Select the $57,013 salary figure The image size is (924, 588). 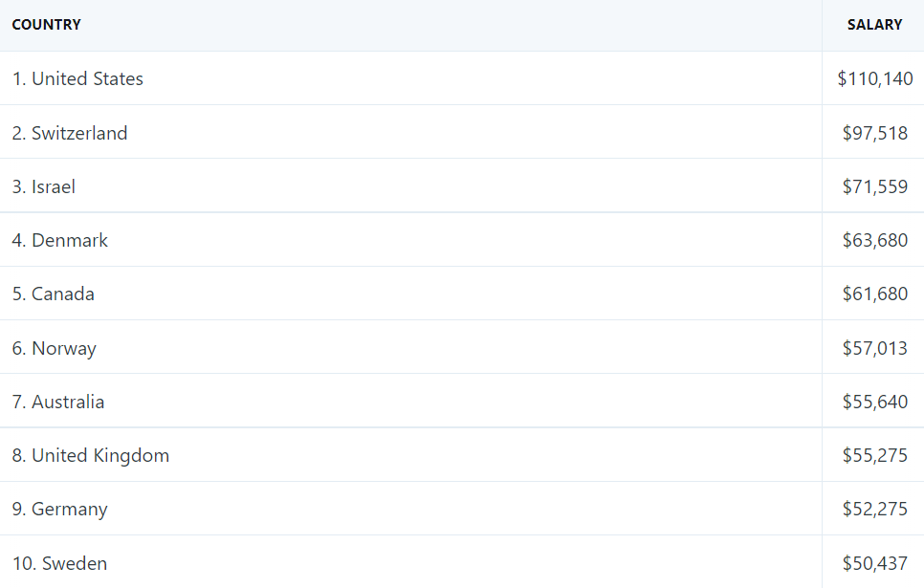[875, 348]
